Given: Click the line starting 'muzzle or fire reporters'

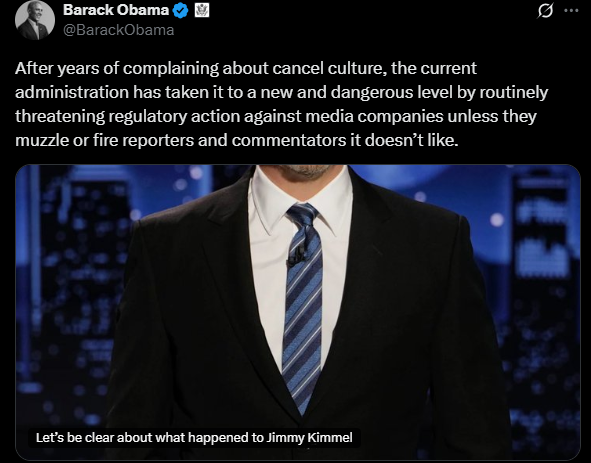Looking at the screenshot, I should coord(236,140).
